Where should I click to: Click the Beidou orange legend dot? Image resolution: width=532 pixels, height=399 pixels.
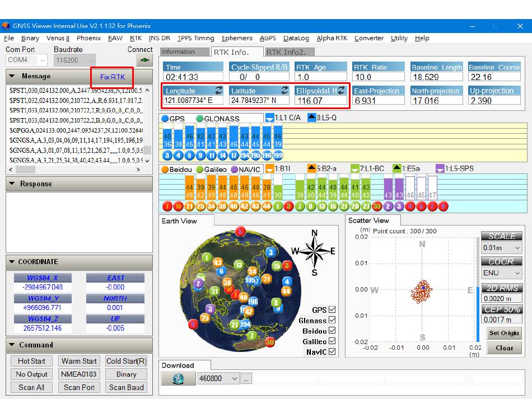tap(165, 169)
